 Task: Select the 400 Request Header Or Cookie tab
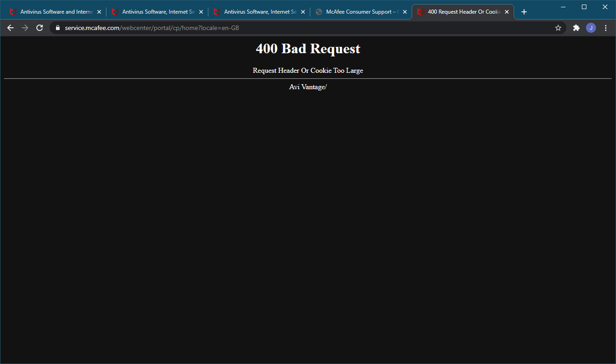coord(462,12)
